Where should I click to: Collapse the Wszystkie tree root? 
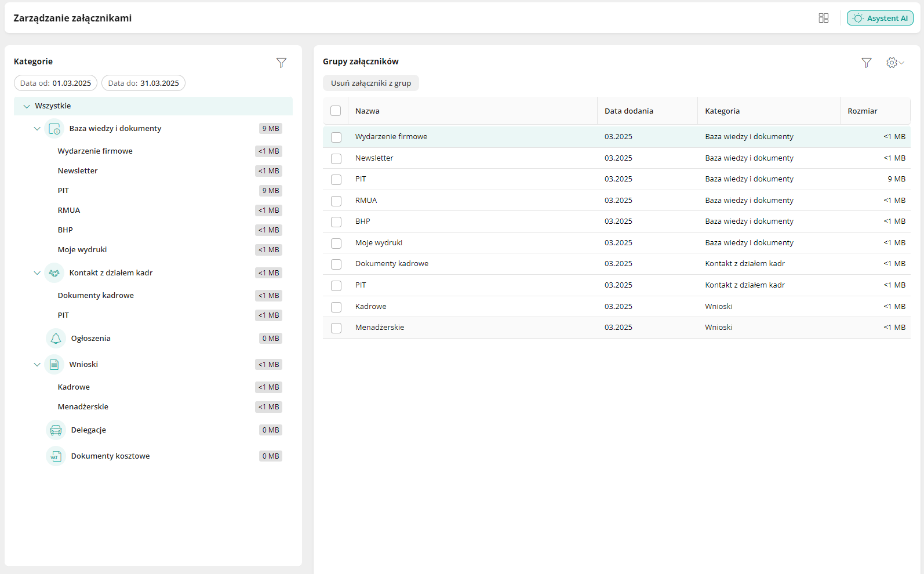(x=27, y=106)
